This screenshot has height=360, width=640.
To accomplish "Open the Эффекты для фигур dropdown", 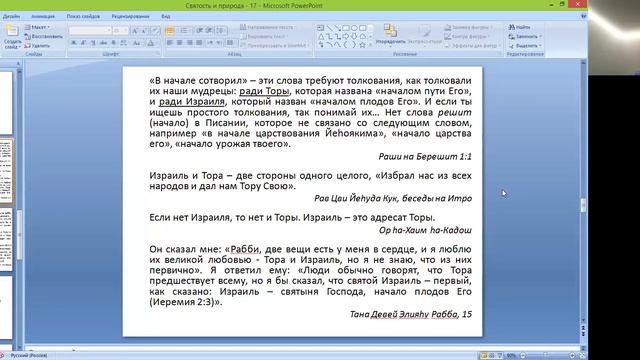I will tap(473, 45).
